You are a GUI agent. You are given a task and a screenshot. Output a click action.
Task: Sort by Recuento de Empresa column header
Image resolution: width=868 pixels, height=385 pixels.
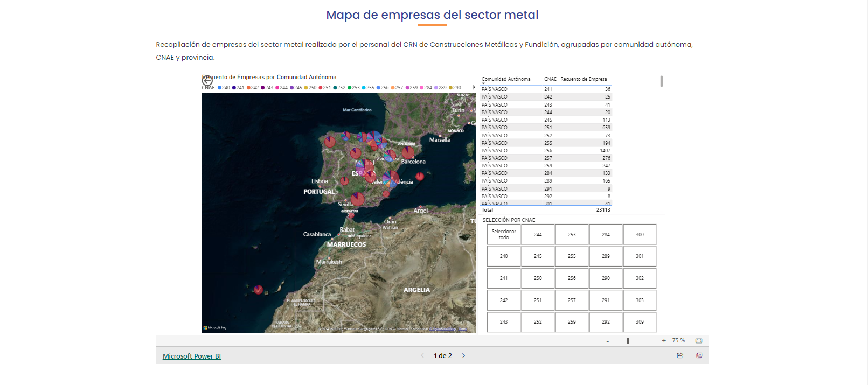584,79
